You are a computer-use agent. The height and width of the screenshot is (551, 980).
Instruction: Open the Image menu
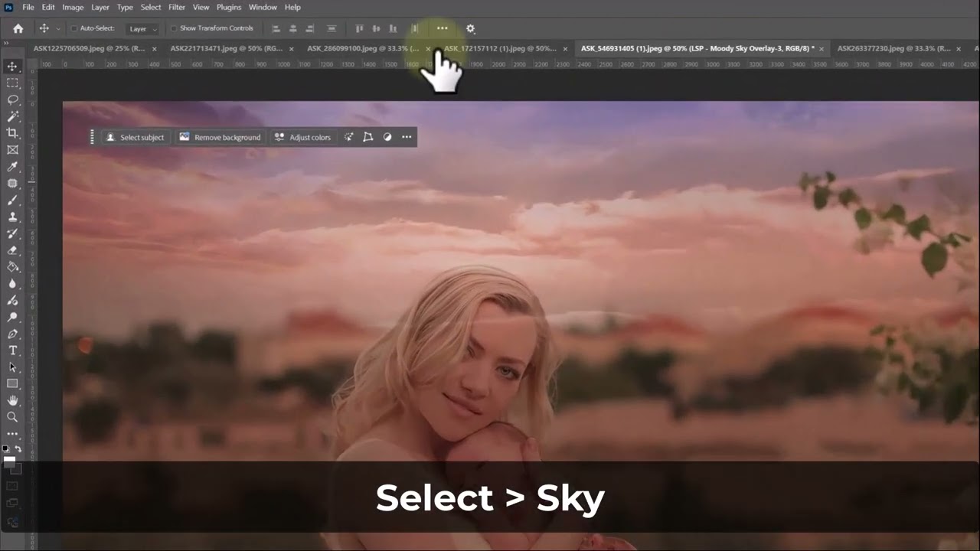point(73,7)
